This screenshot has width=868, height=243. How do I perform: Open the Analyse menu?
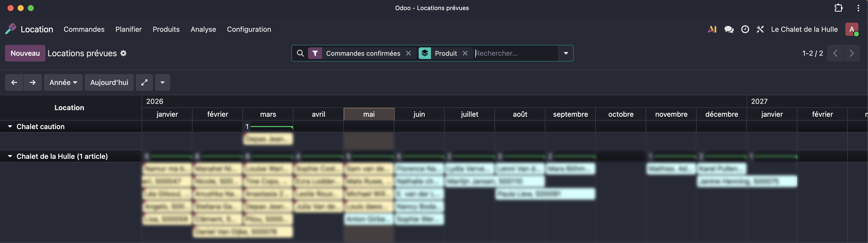pyautogui.click(x=203, y=29)
